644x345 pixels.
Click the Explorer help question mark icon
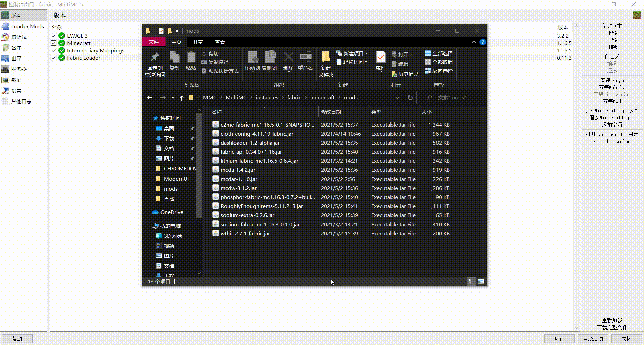click(x=483, y=42)
